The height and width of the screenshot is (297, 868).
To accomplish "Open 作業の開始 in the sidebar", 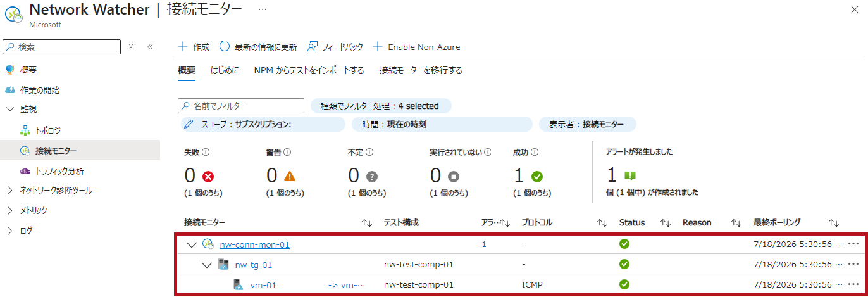I will click(40, 90).
